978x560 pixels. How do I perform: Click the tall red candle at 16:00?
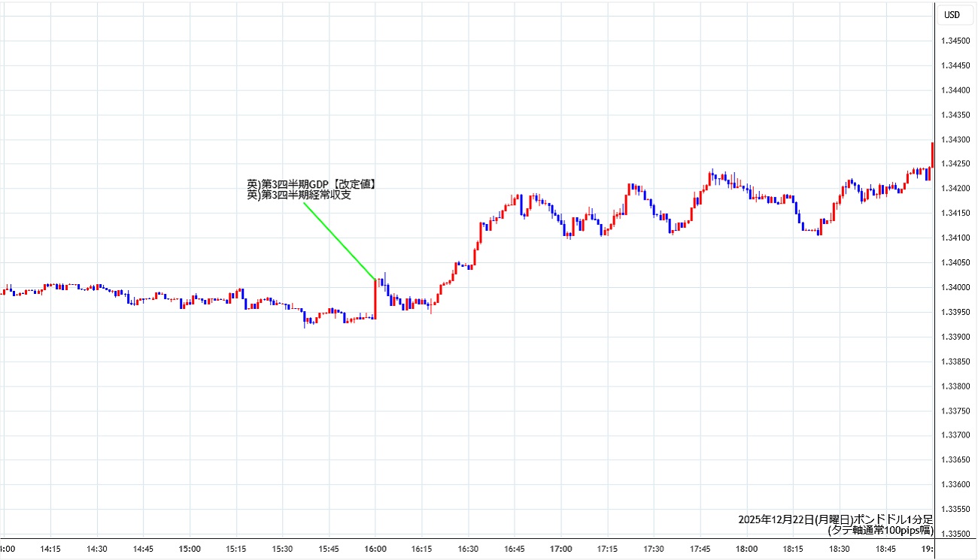point(375,299)
